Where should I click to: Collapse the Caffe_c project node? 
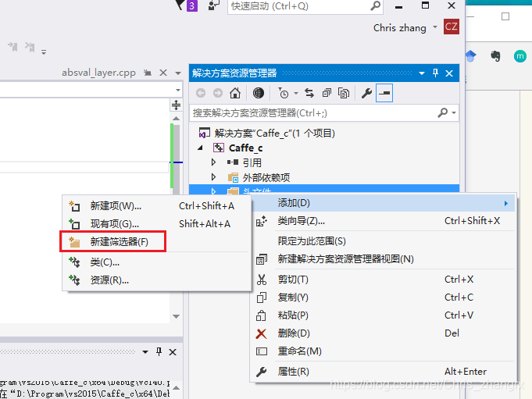(x=201, y=148)
